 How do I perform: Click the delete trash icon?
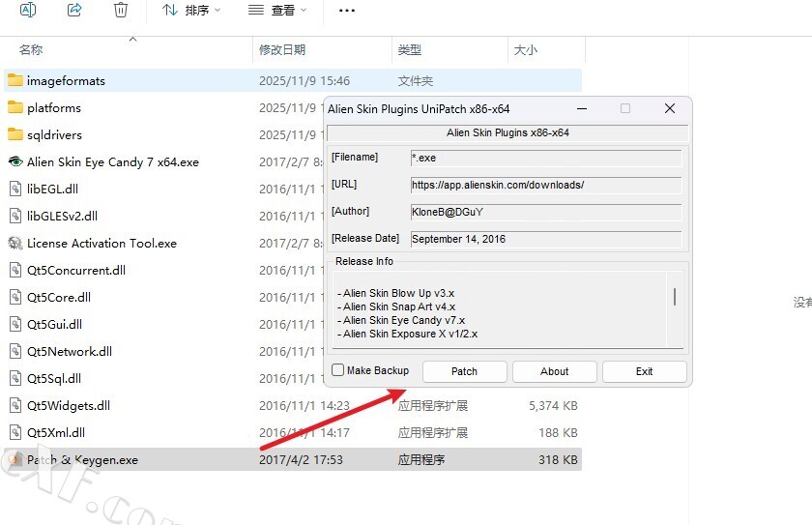coord(121,10)
